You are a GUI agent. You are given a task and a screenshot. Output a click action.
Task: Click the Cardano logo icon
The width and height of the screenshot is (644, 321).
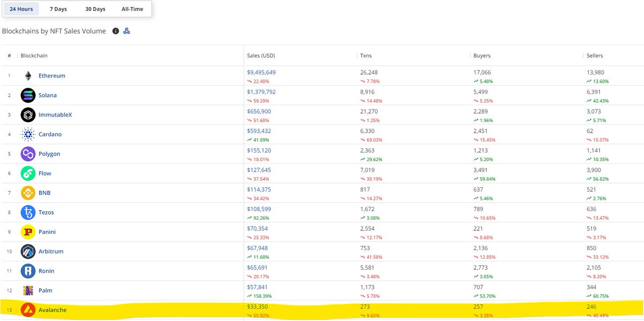[x=28, y=134]
